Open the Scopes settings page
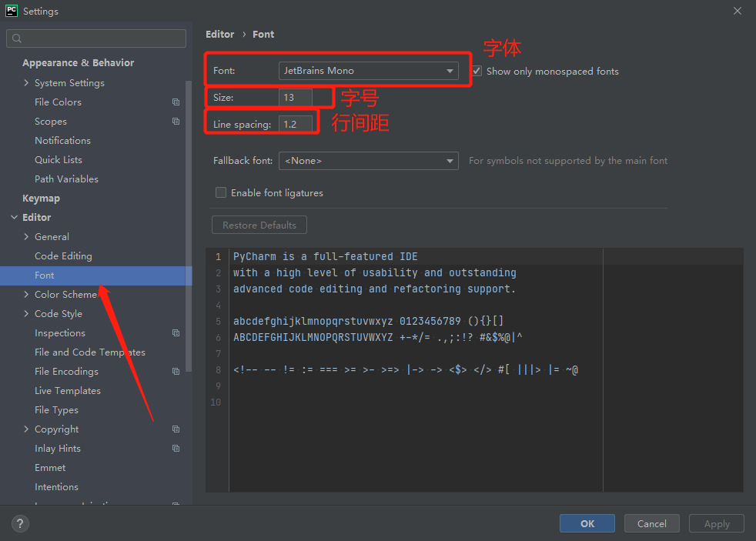The image size is (756, 541). click(51, 122)
